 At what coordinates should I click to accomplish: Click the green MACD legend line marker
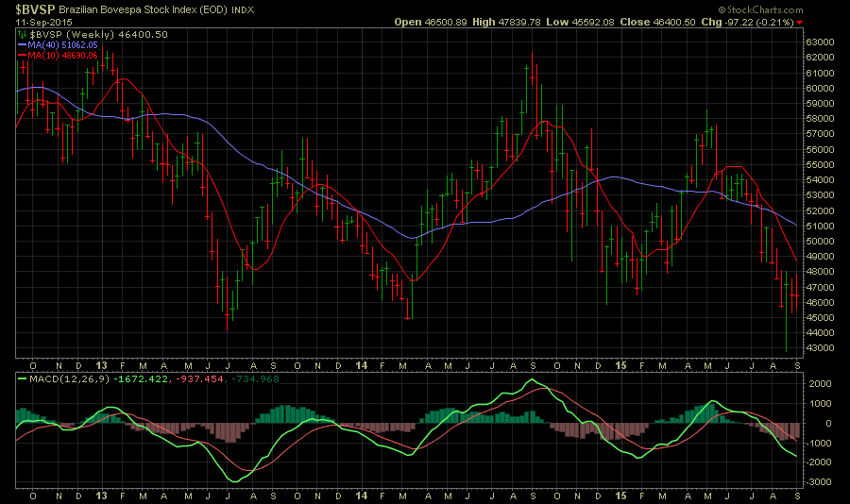pyautogui.click(x=21, y=379)
